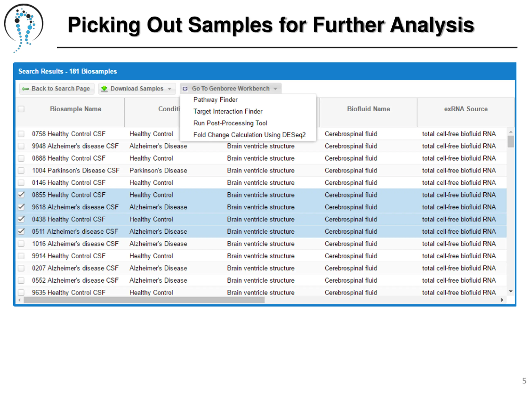The width and height of the screenshot is (532, 399).
Task: Check the 1004 Parkinson's Disease CSF checkbox
Action: click(x=21, y=170)
